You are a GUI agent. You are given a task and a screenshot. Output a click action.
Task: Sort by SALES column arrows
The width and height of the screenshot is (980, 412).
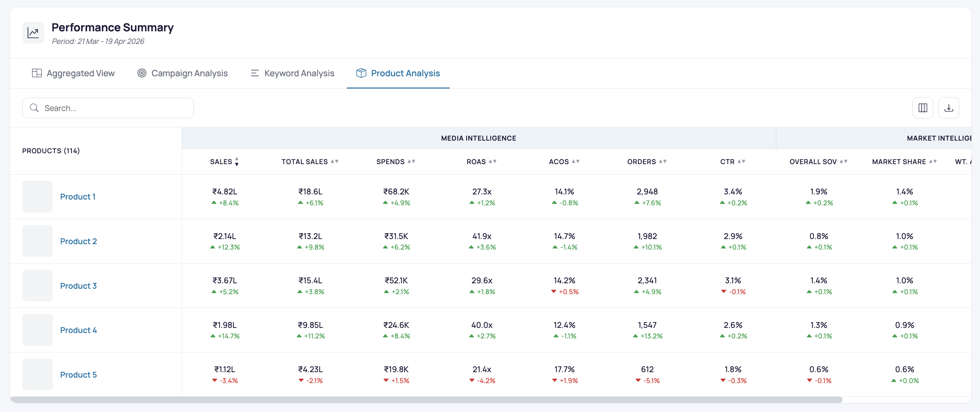click(236, 161)
